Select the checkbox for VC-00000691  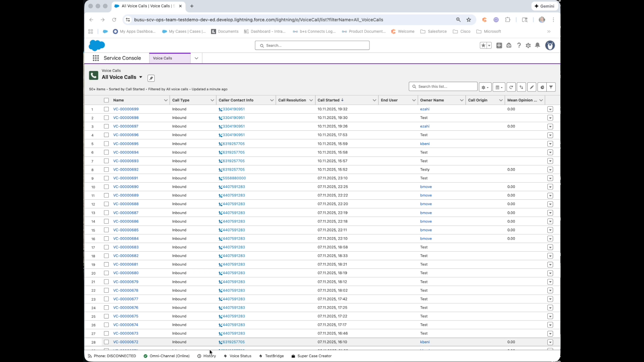(x=106, y=178)
